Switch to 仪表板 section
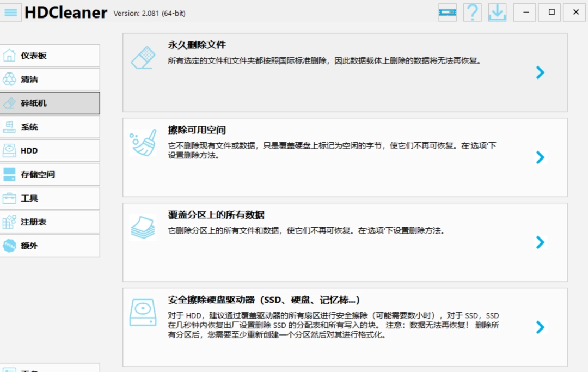 50,56
